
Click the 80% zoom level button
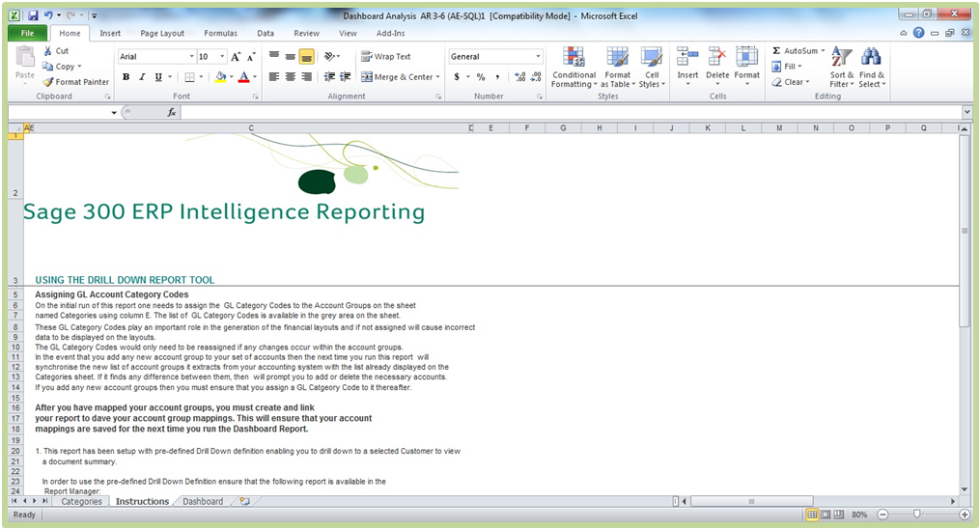click(859, 515)
